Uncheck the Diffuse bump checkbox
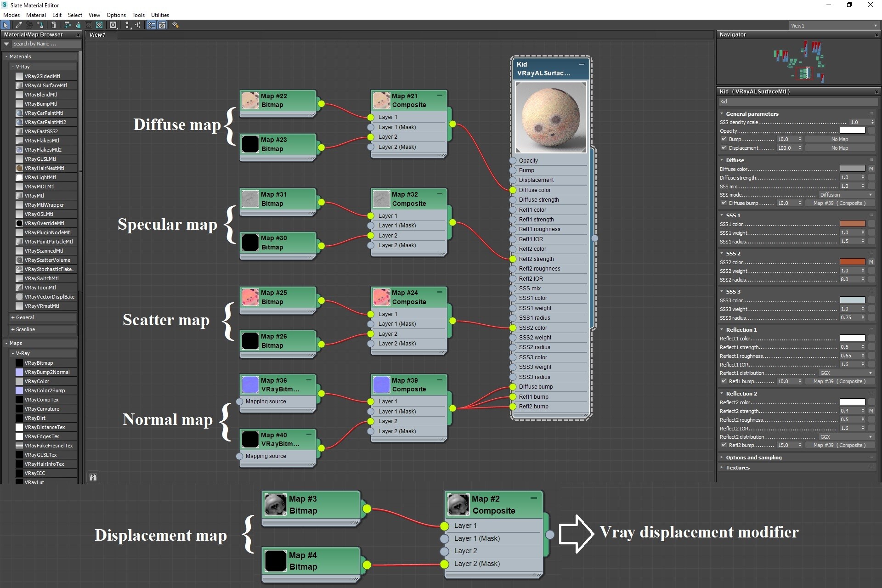The width and height of the screenshot is (882, 588). pos(724,203)
